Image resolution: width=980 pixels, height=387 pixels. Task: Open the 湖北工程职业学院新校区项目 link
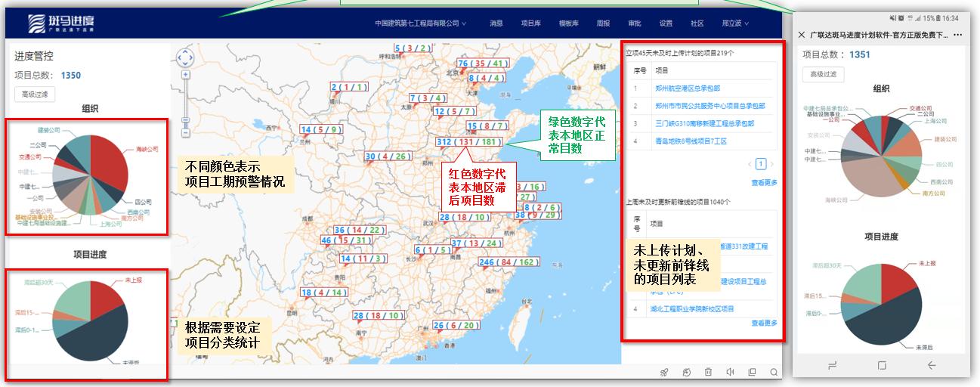tap(691, 309)
